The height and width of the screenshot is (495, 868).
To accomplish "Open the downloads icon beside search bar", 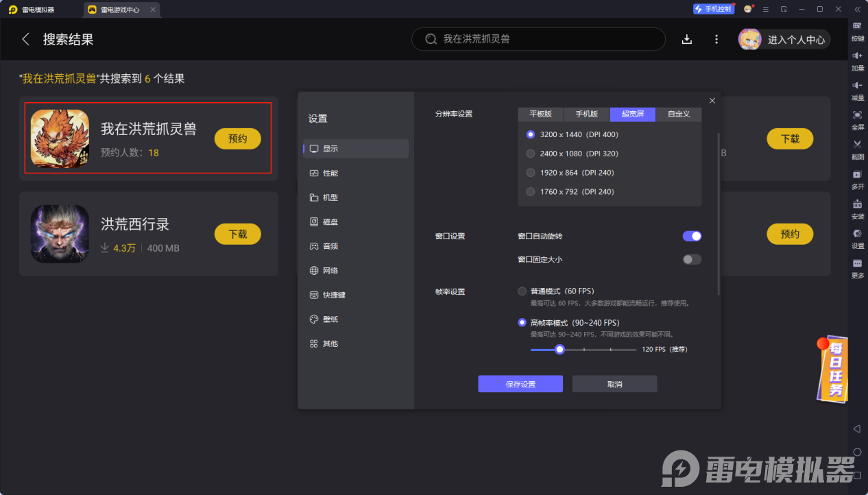I will [x=687, y=39].
